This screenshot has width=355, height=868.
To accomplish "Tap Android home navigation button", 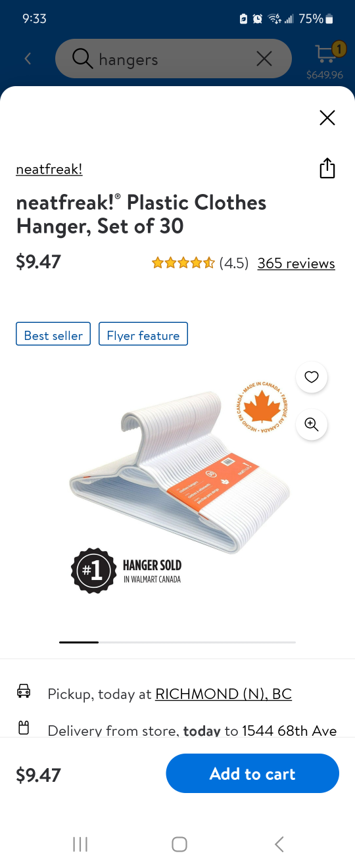I will click(x=179, y=844).
